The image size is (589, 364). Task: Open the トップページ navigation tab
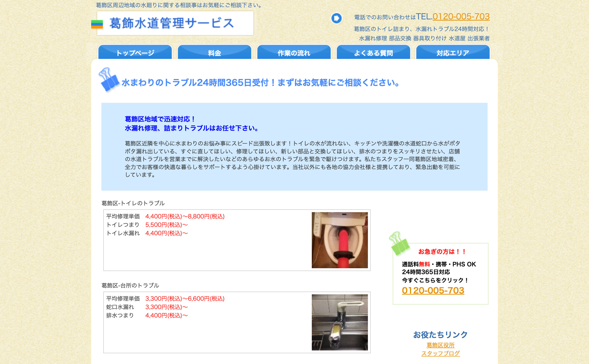pos(135,53)
